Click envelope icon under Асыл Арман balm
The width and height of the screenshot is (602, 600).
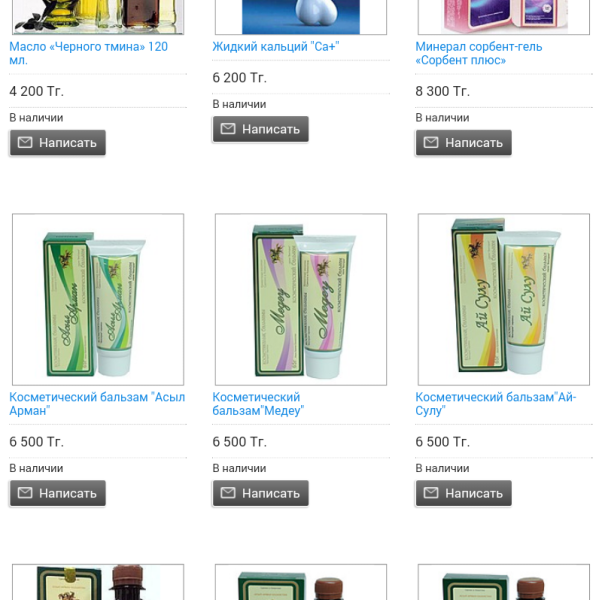click(x=25, y=493)
